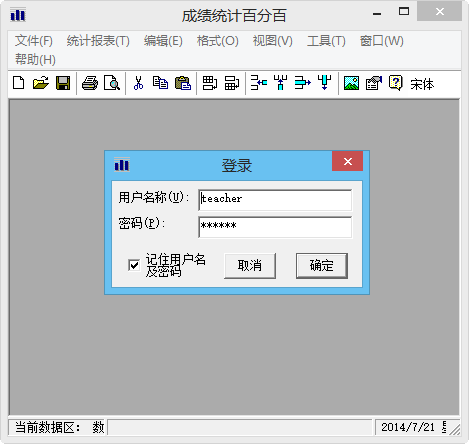
Task: Click 当前数据区 status bar text
Action: pyautogui.click(x=48, y=427)
